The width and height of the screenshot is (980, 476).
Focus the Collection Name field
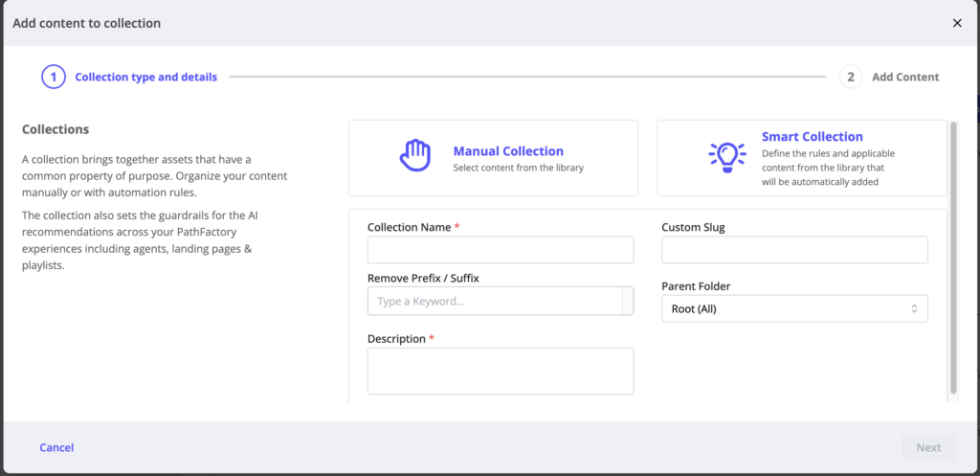pos(501,250)
